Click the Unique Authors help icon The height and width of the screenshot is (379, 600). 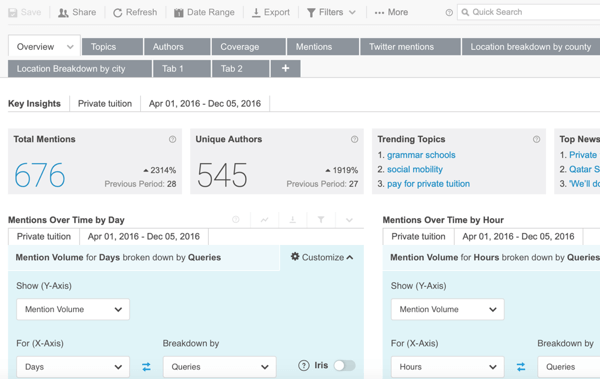tap(355, 139)
